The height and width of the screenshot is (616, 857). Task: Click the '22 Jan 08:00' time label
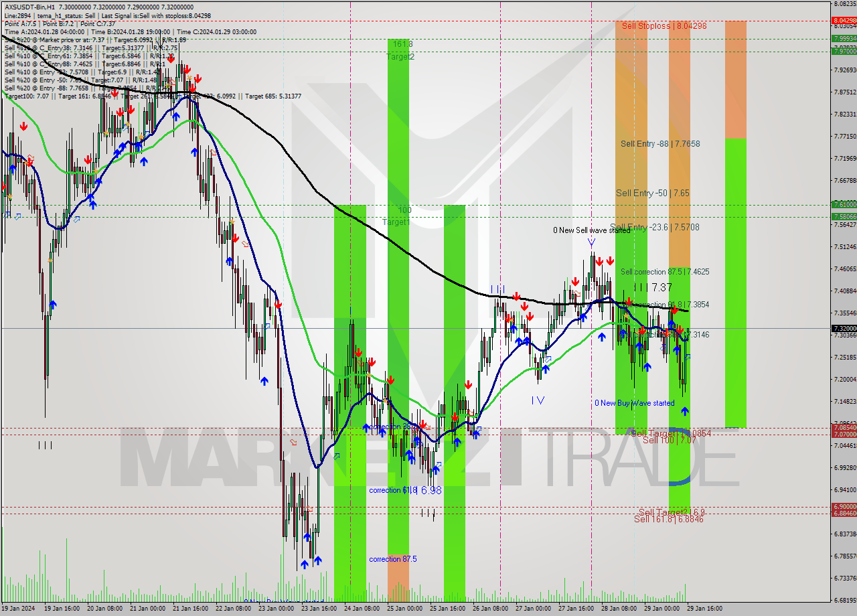tap(234, 609)
